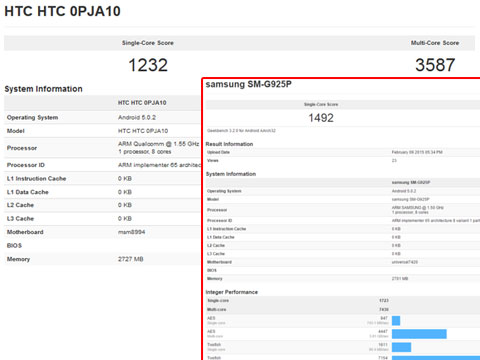Click Samsung 'Operating System' row label
480x360 pixels.
pyautogui.click(x=224, y=191)
